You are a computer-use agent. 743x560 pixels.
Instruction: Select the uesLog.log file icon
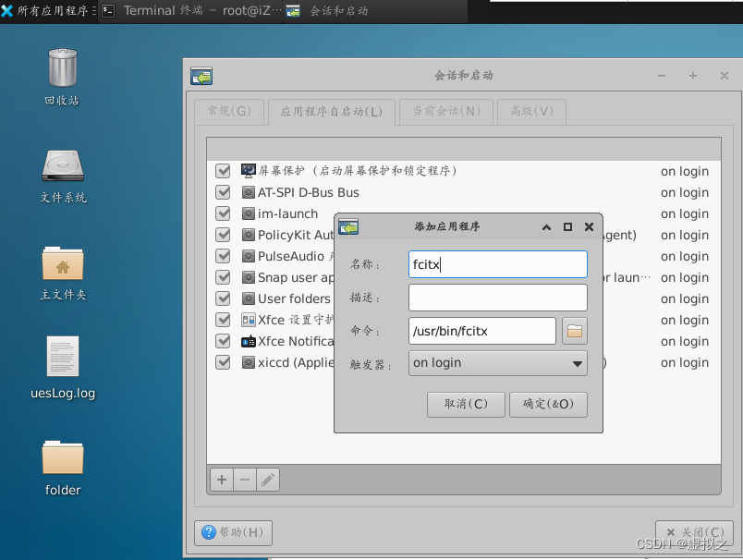63,357
